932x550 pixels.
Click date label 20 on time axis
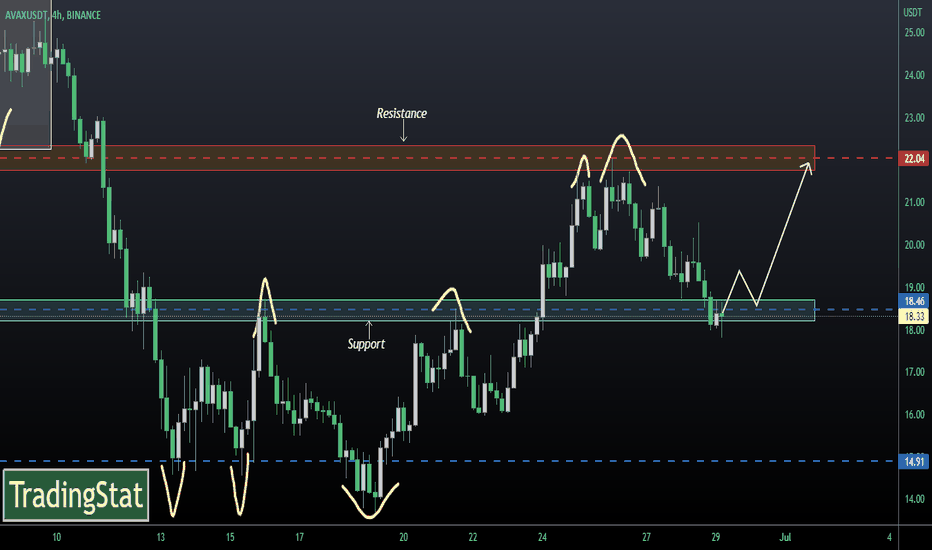[404, 537]
